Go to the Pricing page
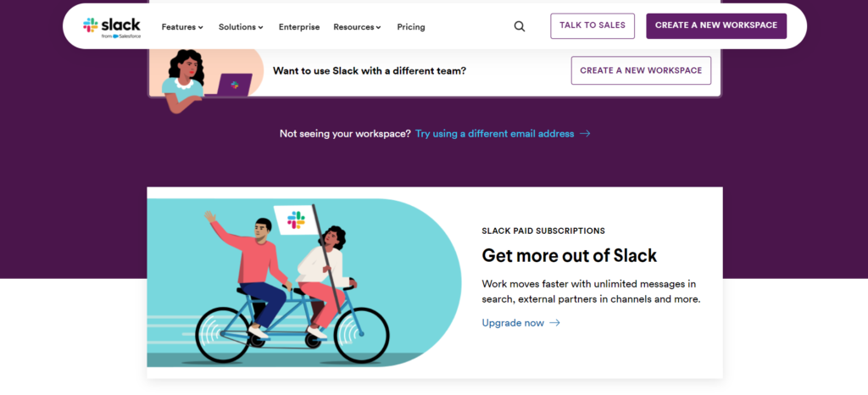 click(x=411, y=26)
